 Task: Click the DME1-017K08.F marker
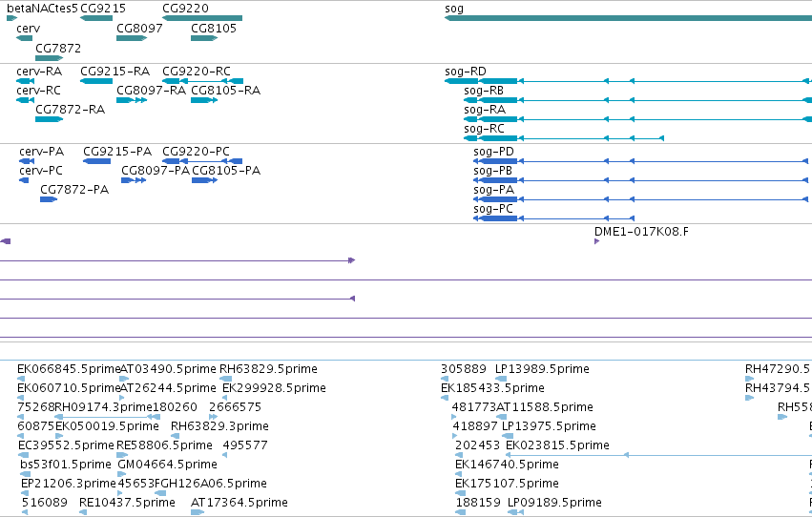(596, 241)
